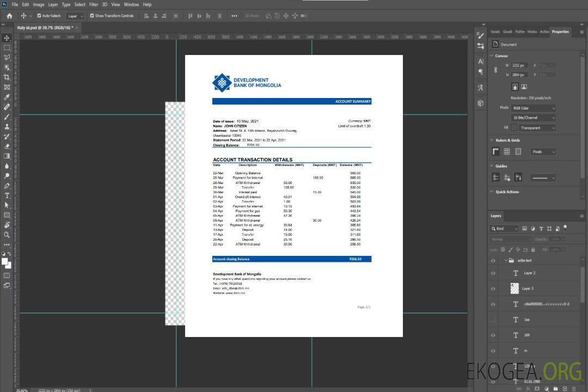Click the canvas width W field
Image resolution: width=588 pixels, height=392 pixels.
click(519, 65)
